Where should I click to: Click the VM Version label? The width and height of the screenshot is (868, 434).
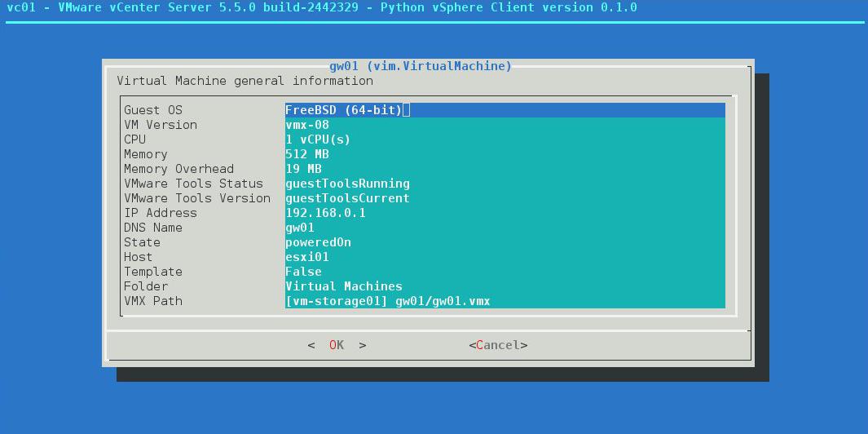[x=161, y=125]
